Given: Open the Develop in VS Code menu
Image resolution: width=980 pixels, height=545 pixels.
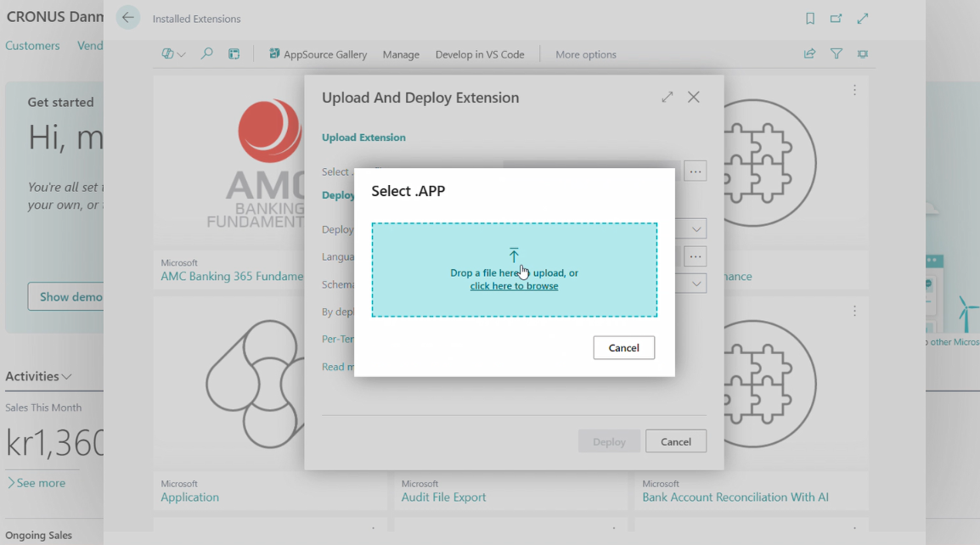Looking at the screenshot, I should pos(479,54).
